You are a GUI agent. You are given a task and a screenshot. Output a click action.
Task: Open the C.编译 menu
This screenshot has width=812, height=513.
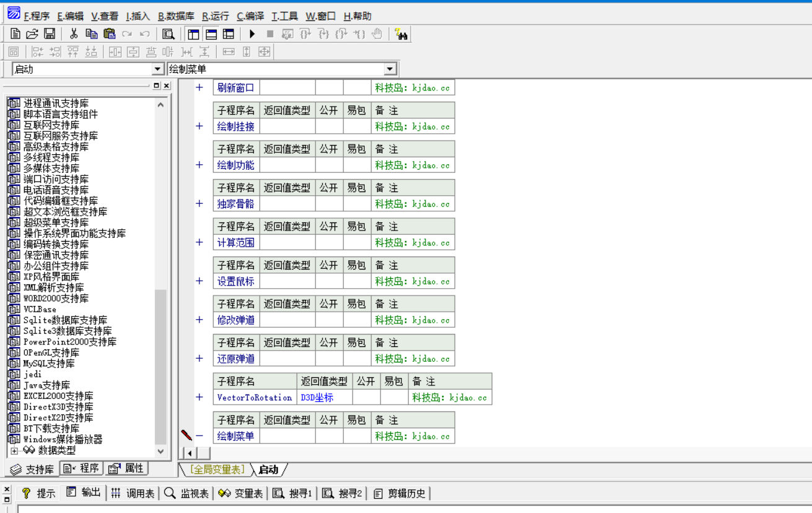click(250, 16)
